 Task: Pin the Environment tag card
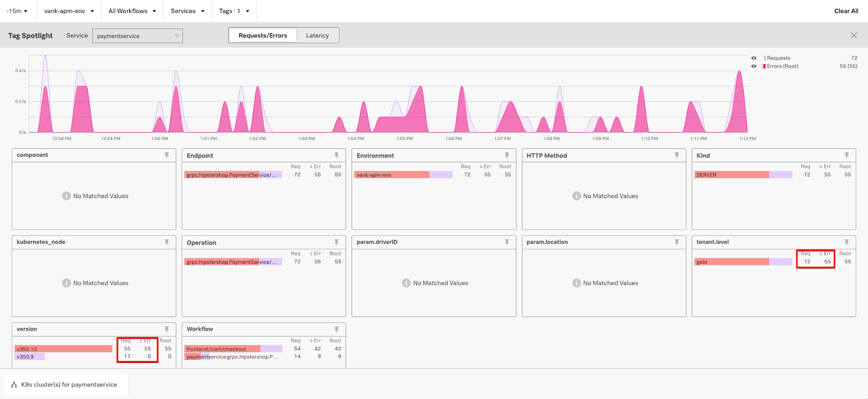(507, 155)
